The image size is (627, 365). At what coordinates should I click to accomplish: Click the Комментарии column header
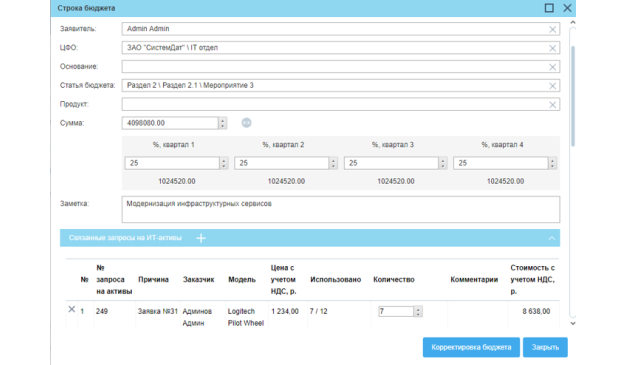(x=474, y=279)
